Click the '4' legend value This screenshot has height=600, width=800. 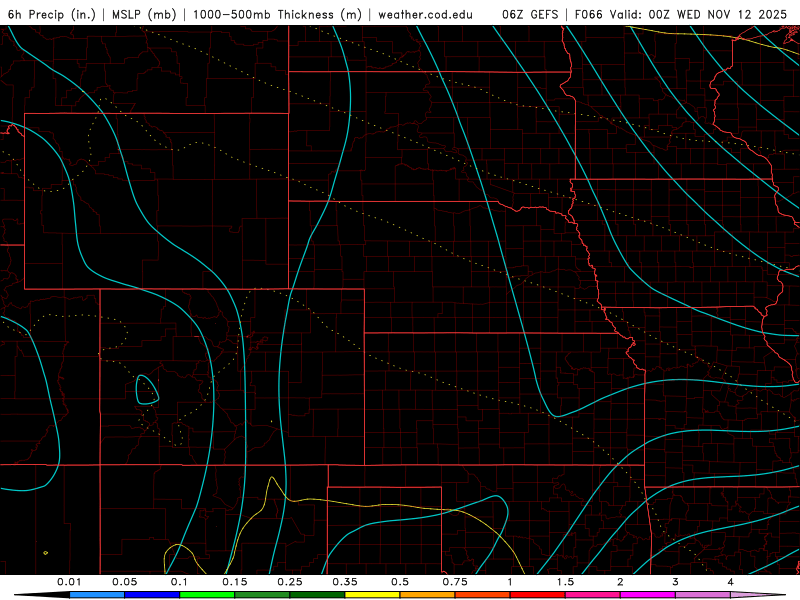[x=731, y=582]
